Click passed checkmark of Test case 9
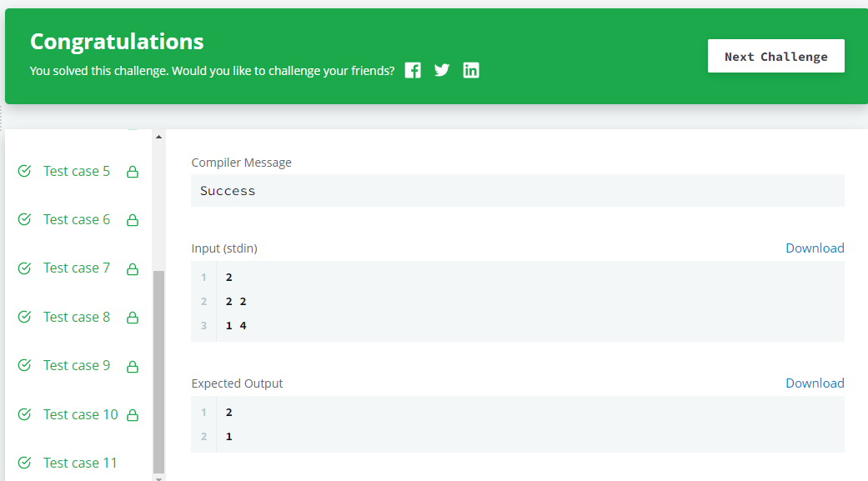Viewport: 868px width, 481px height. (24, 365)
